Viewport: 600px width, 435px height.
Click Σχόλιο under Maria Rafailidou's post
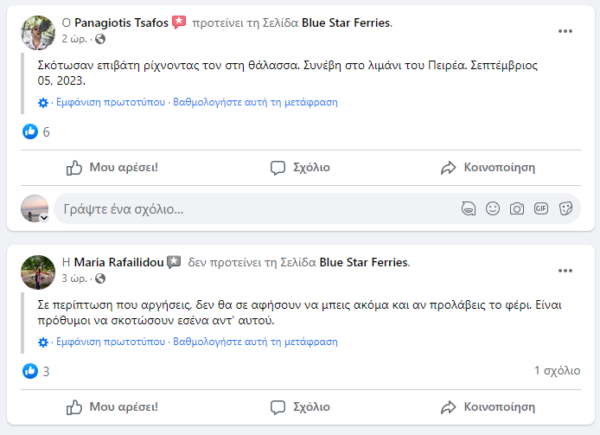click(300, 407)
